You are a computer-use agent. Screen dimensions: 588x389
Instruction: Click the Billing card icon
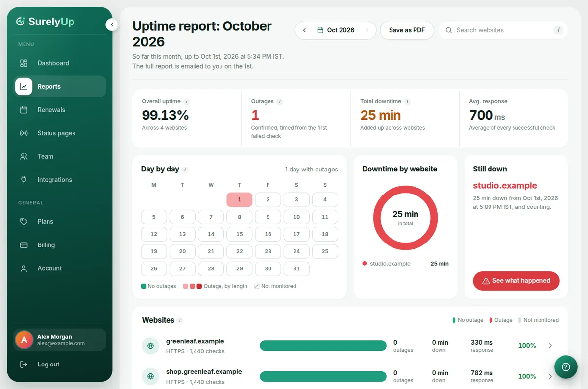pos(24,245)
